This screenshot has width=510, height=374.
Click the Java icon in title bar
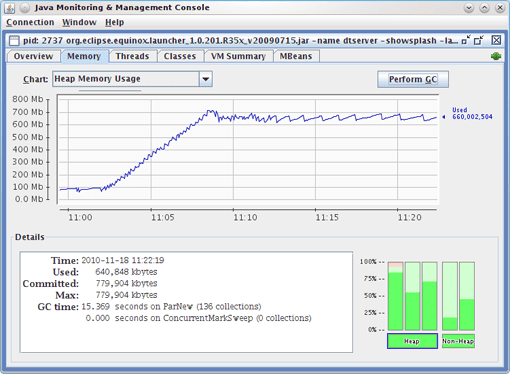point(9,8)
